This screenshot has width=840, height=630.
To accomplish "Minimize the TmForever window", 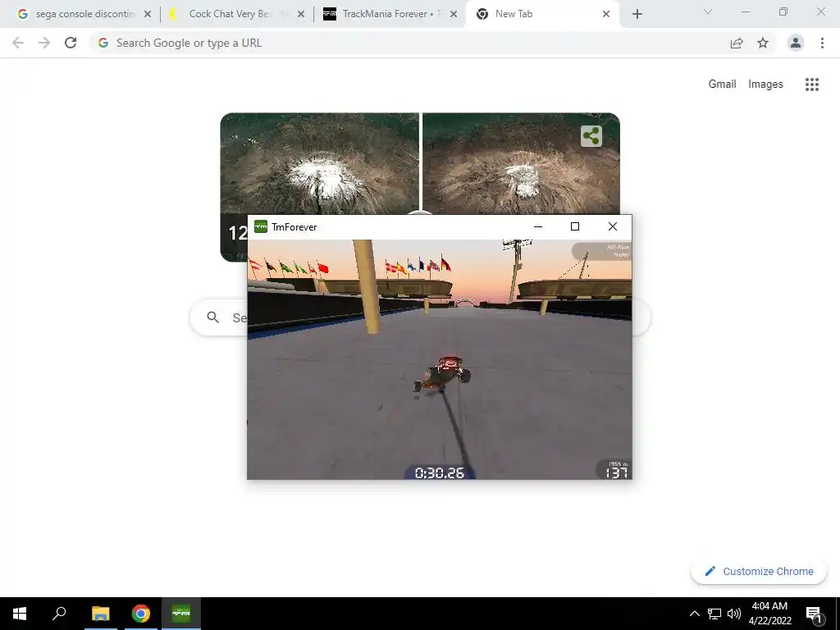I will (x=538, y=226).
